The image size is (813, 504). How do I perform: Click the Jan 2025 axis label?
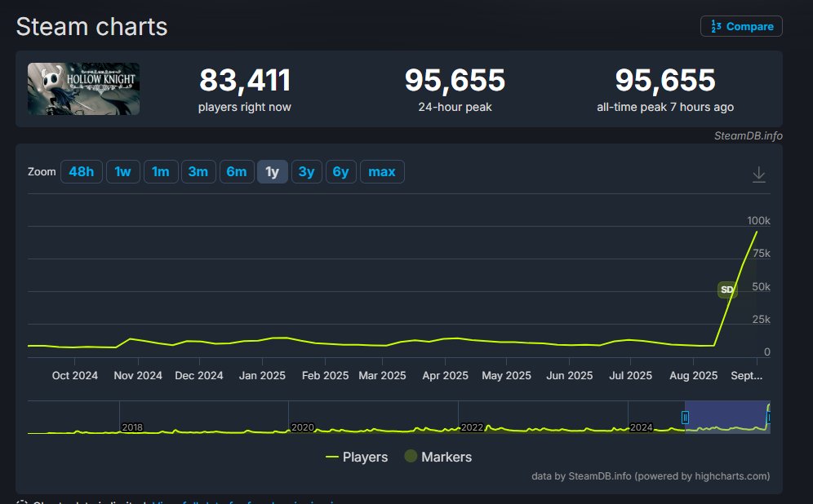[x=262, y=375]
